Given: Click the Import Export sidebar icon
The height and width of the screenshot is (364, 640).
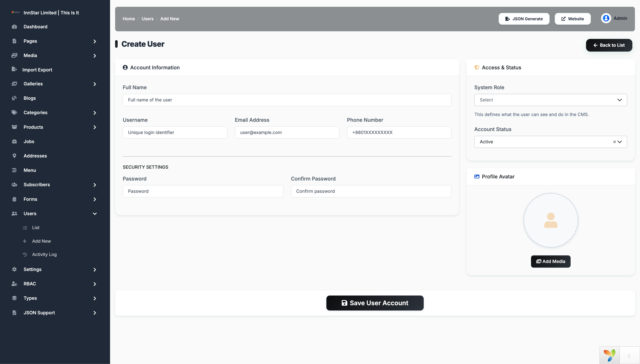Looking at the screenshot, I should (14, 69).
